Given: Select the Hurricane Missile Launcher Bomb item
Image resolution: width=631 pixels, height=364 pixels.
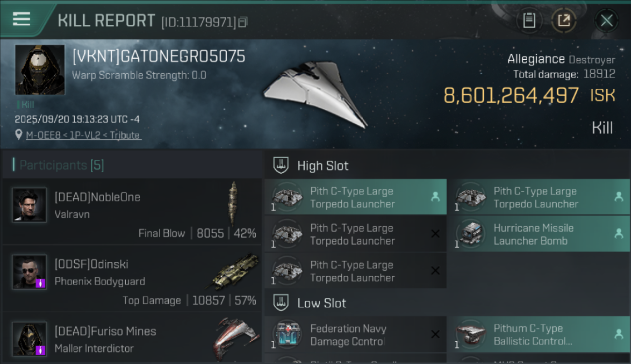Looking at the screenshot, I should coord(538,234).
